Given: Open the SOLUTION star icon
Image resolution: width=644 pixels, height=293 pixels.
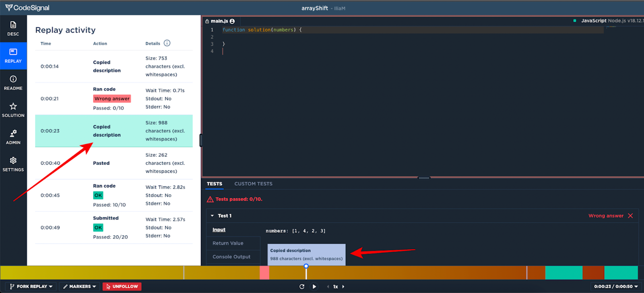Looking at the screenshot, I should coord(13,110).
